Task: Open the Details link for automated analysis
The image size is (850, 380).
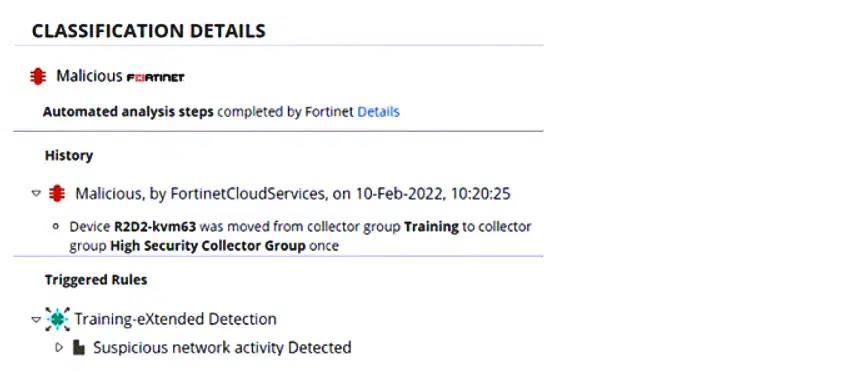Action: tap(378, 112)
